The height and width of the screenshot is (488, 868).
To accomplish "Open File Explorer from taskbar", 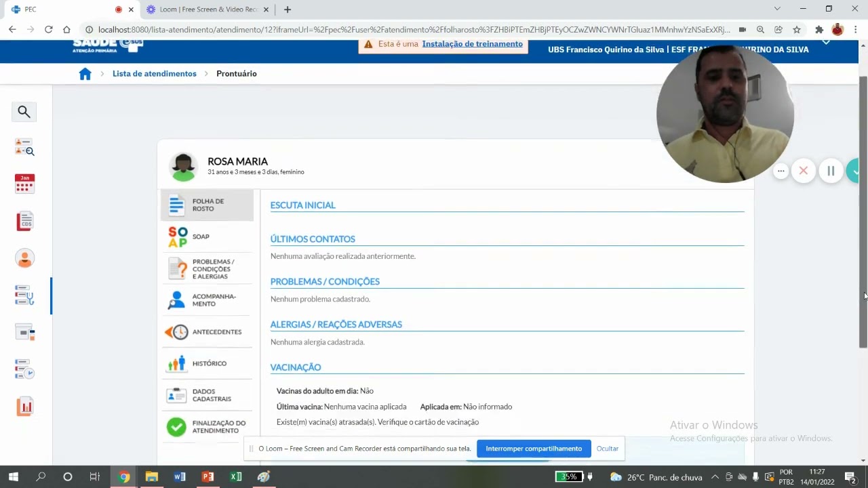I will point(152,476).
